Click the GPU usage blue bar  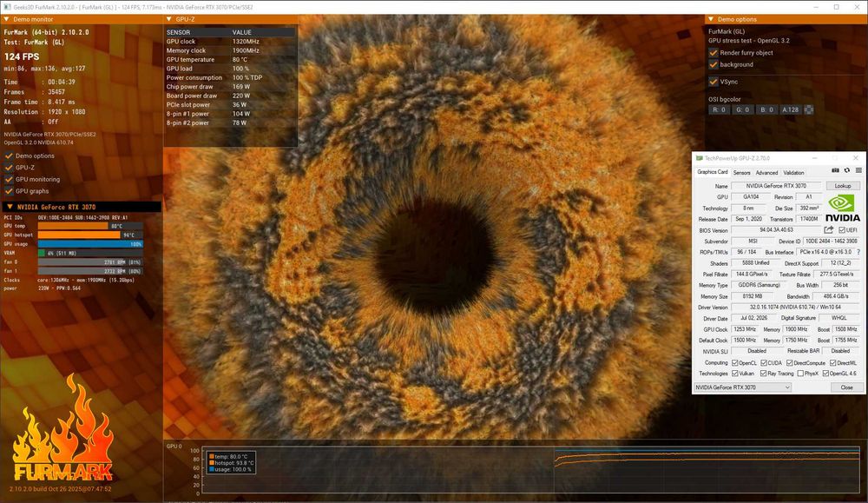pyautogui.click(x=90, y=244)
